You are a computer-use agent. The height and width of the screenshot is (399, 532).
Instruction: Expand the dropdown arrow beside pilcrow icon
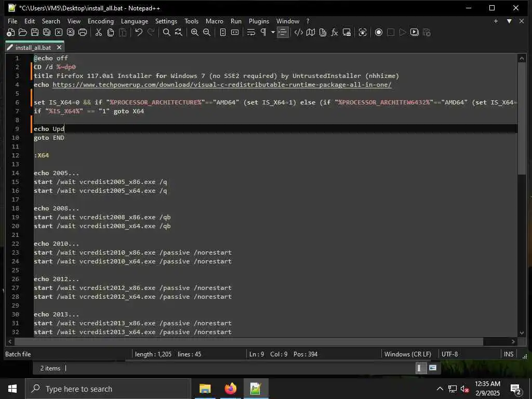coord(273,33)
